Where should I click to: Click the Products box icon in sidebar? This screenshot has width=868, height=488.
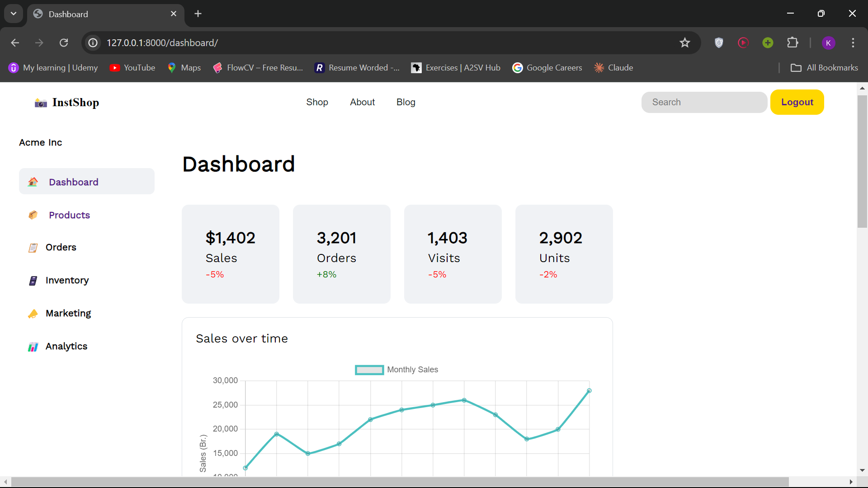(33, 215)
